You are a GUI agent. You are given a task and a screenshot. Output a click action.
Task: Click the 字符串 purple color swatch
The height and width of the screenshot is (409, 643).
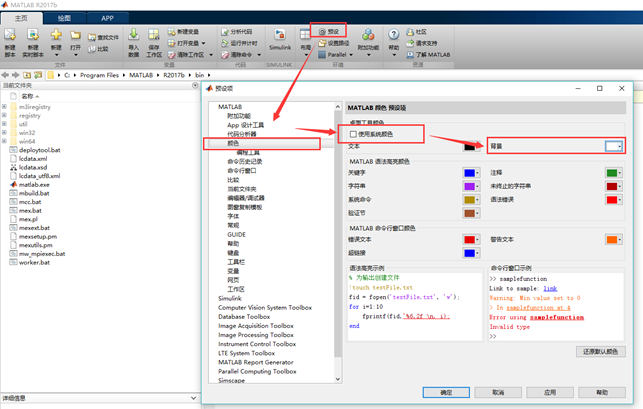471,186
